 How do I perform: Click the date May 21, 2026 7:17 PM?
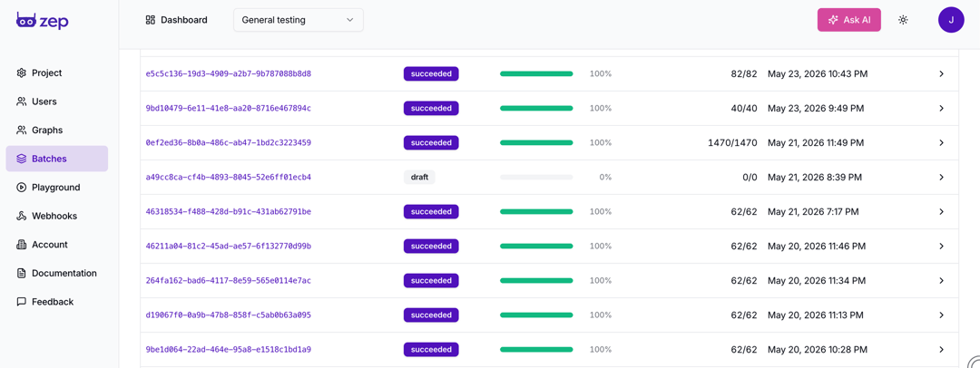(813, 212)
